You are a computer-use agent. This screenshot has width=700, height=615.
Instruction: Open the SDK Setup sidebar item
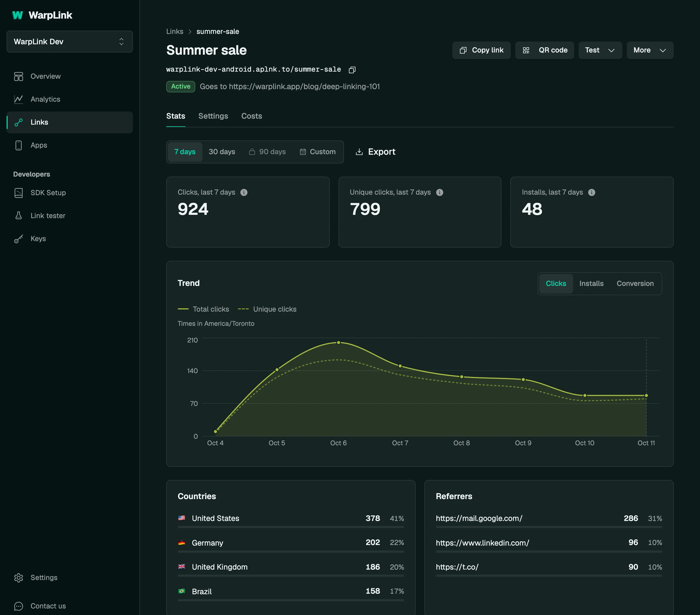click(69, 193)
